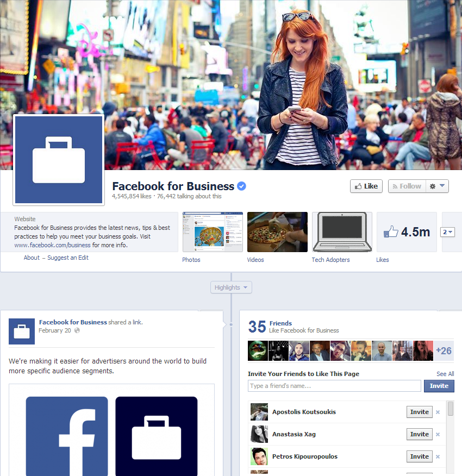
Task: Click See All invite friends link
Action: (445, 374)
